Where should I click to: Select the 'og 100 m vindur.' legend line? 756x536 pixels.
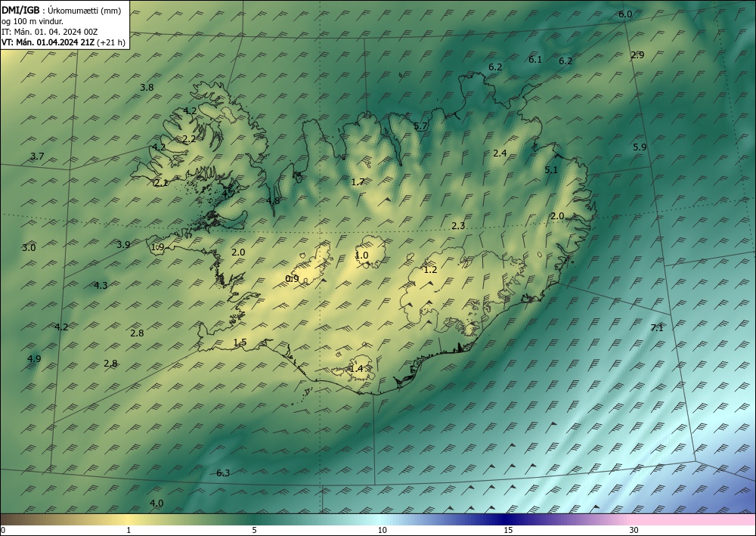coord(33,20)
